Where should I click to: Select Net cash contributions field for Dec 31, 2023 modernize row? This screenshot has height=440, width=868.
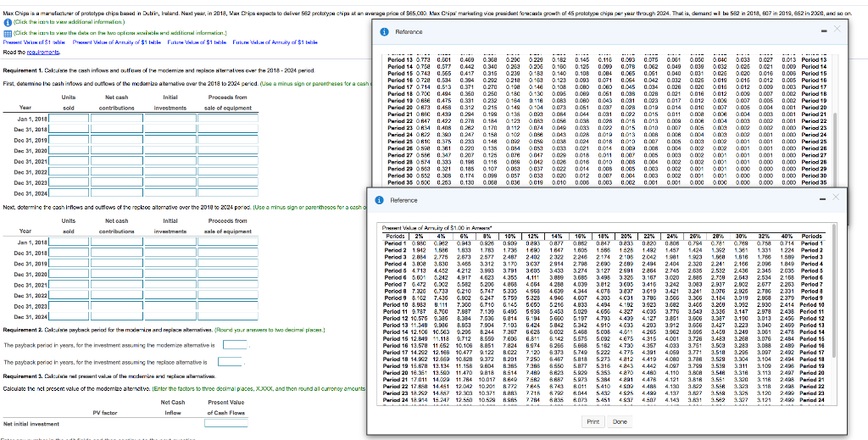116,181
